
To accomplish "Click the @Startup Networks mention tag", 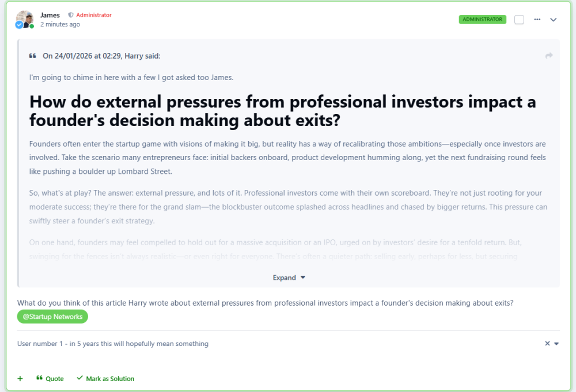I will (x=52, y=317).
